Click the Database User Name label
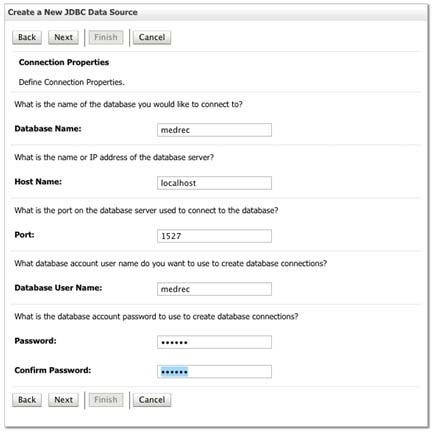 coord(58,288)
